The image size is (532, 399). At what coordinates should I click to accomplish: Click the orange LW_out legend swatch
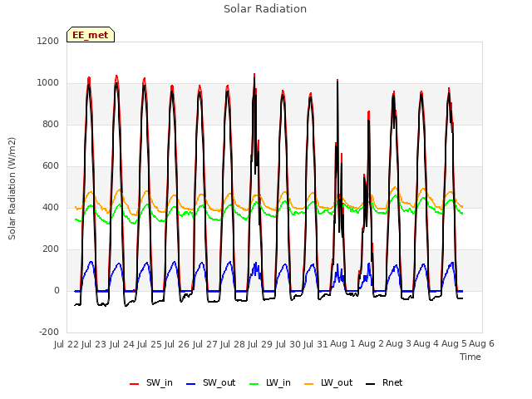point(309,384)
